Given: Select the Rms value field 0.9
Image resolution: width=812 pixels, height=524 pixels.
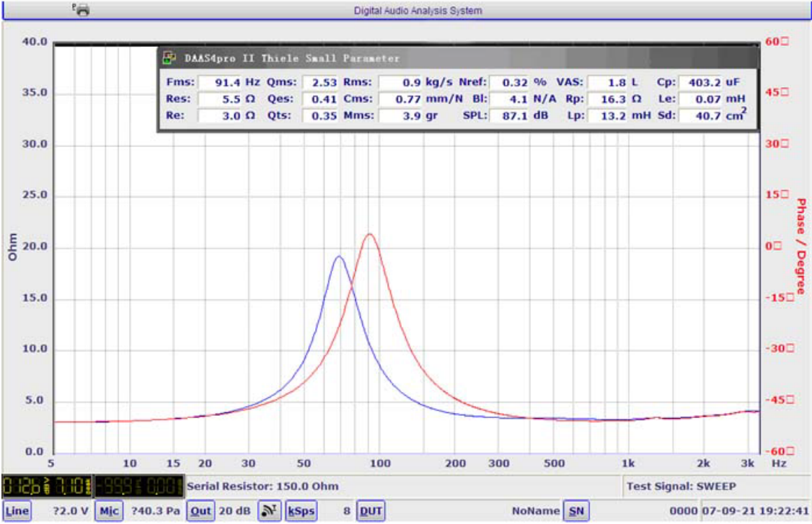Looking at the screenshot, I should tap(400, 82).
